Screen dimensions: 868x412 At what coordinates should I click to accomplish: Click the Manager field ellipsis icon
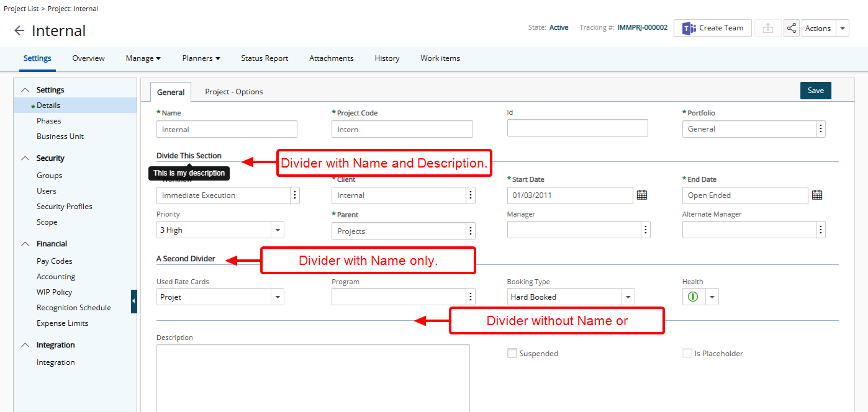pos(646,230)
